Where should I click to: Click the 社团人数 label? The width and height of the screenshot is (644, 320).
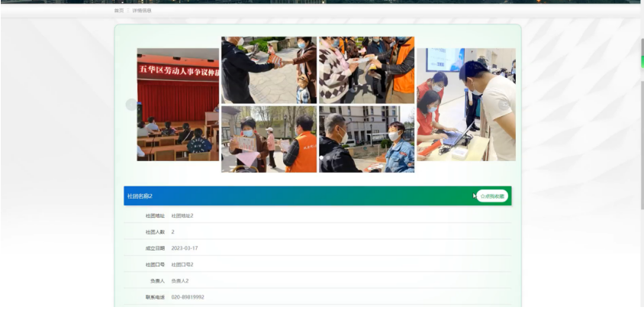point(155,232)
